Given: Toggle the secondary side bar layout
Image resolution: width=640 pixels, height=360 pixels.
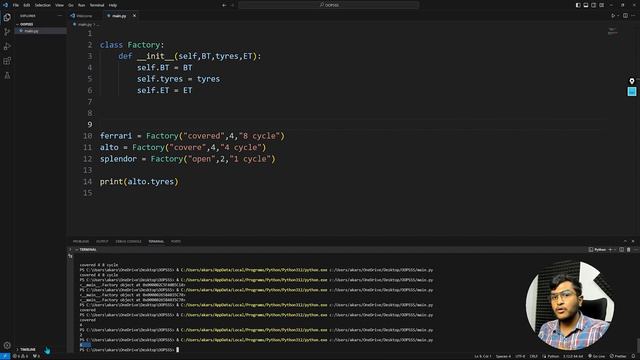Looking at the screenshot, I should coord(593,5).
